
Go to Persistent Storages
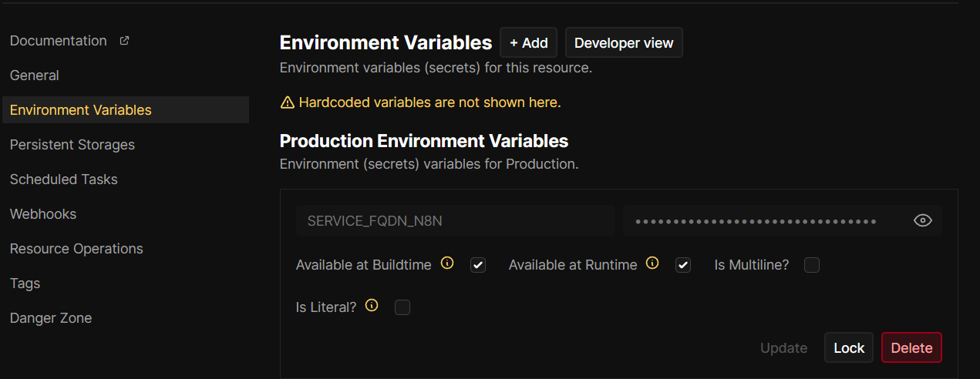click(x=72, y=145)
